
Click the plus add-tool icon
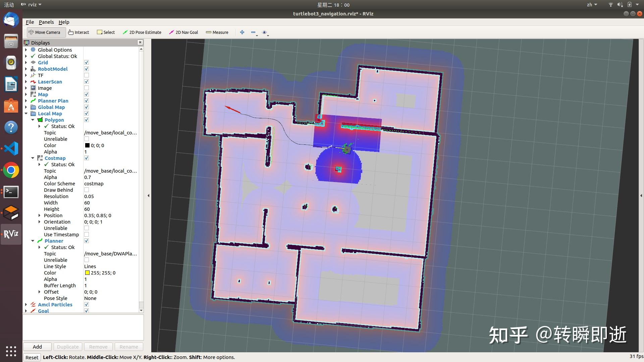(242, 32)
